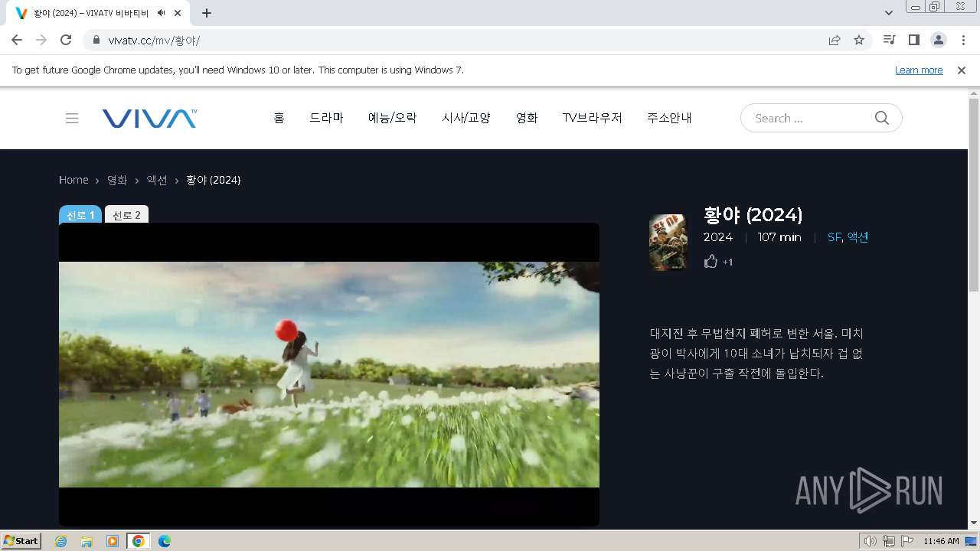Switch to 선로 2 source tab

pos(126,215)
